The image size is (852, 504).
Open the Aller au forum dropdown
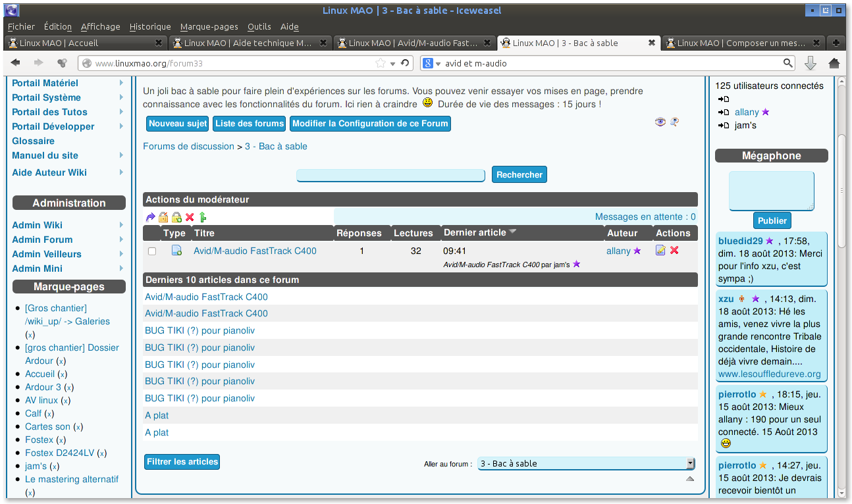586,463
